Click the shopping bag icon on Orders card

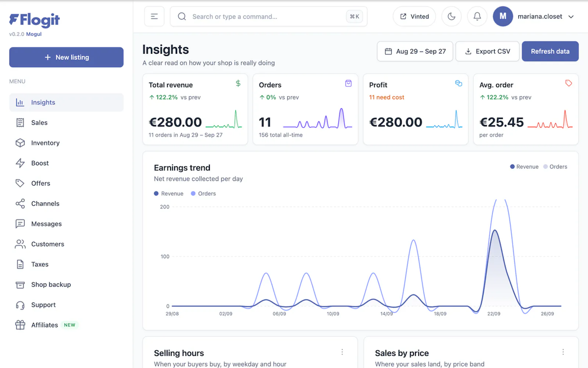click(348, 84)
